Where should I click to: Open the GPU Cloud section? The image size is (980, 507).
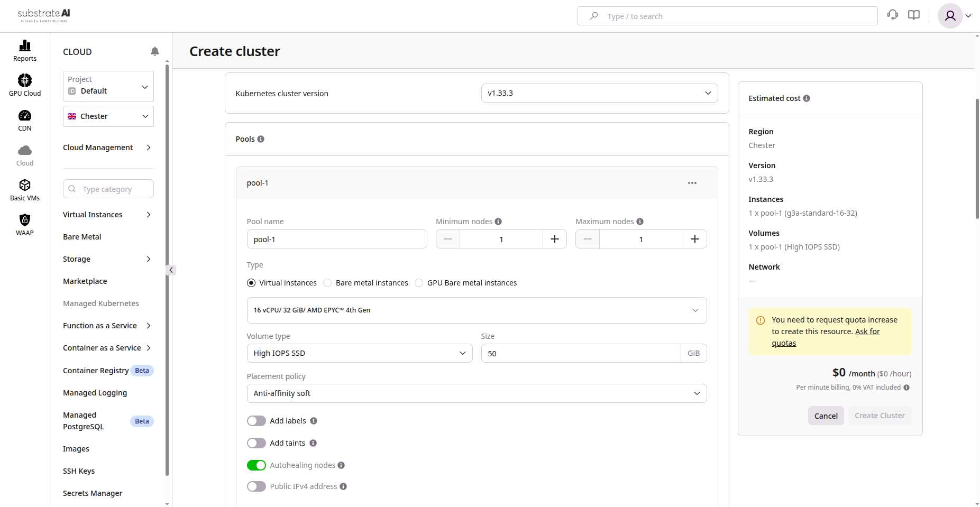[x=24, y=85]
